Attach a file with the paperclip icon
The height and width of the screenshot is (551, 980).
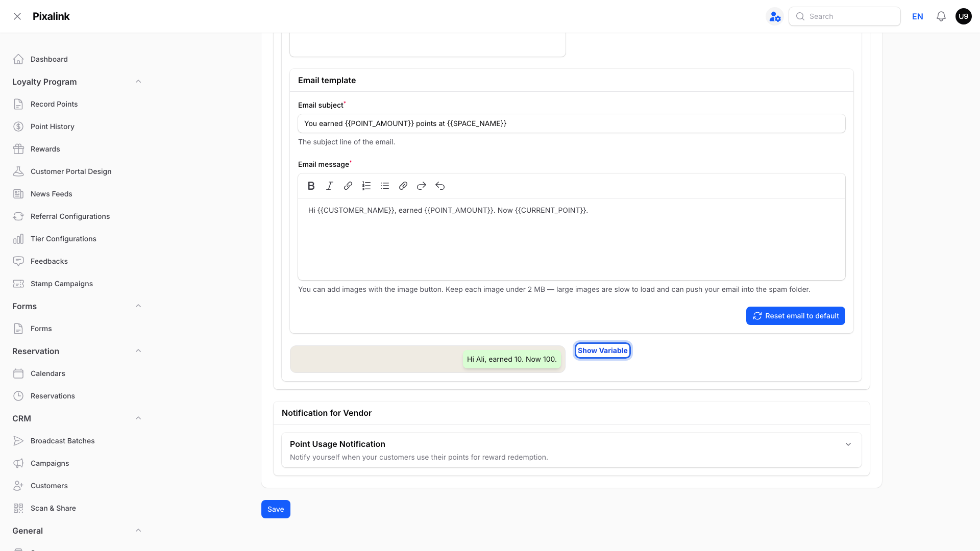click(403, 186)
